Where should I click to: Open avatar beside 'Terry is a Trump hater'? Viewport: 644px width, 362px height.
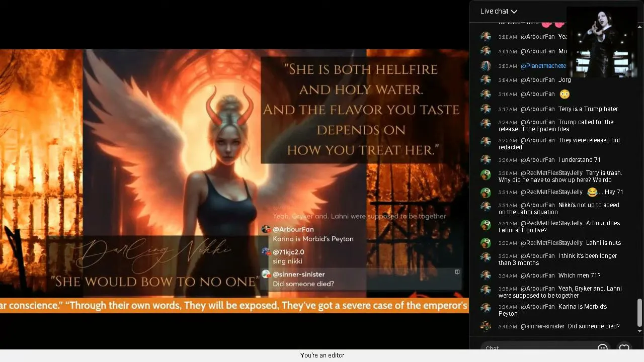[x=486, y=109]
